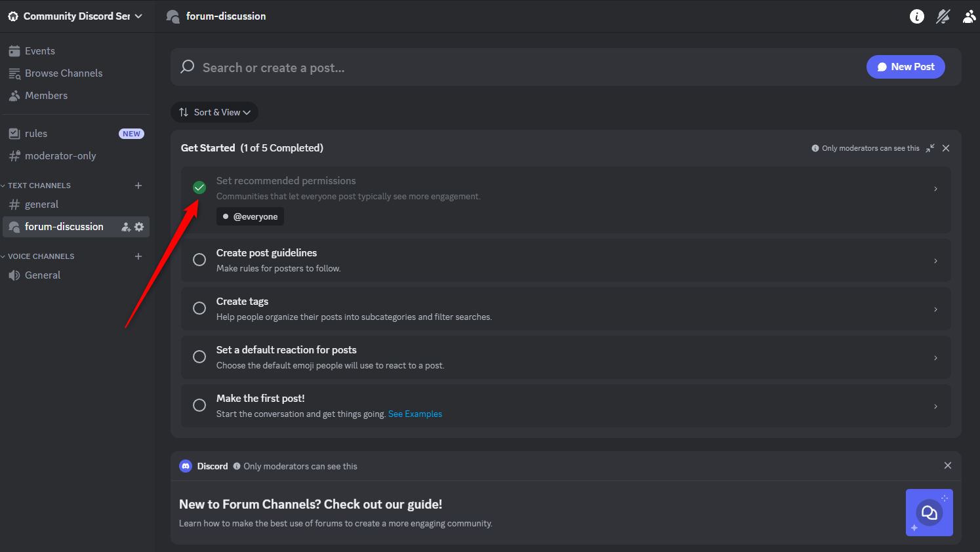This screenshot has height=552, width=980.
Task: Open the Browse Channels item
Action: [x=63, y=73]
